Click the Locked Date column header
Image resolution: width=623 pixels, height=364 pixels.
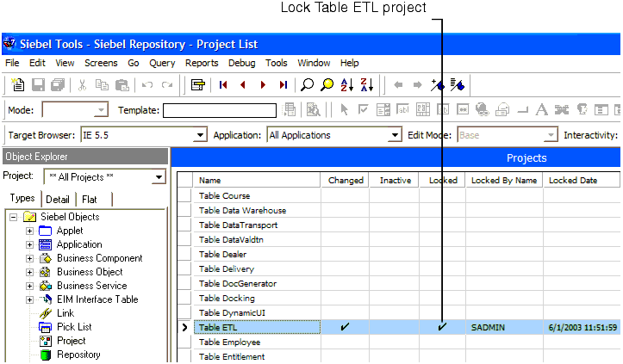point(582,180)
